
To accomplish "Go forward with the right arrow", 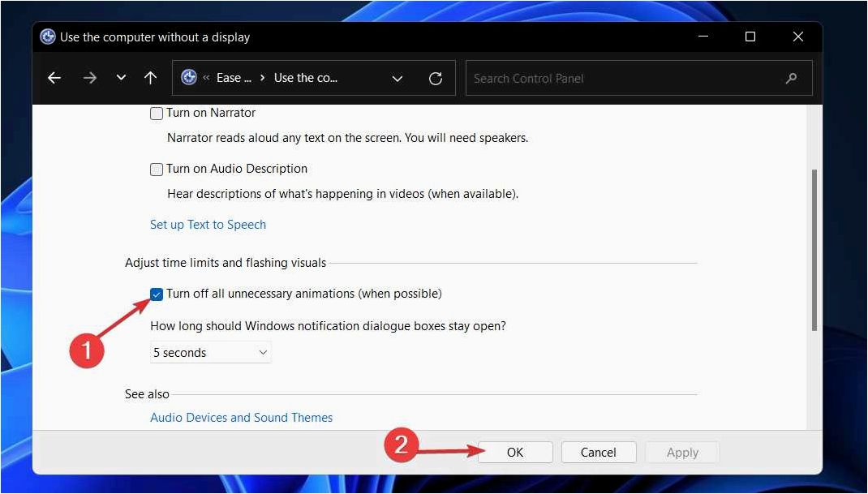I will coord(90,78).
